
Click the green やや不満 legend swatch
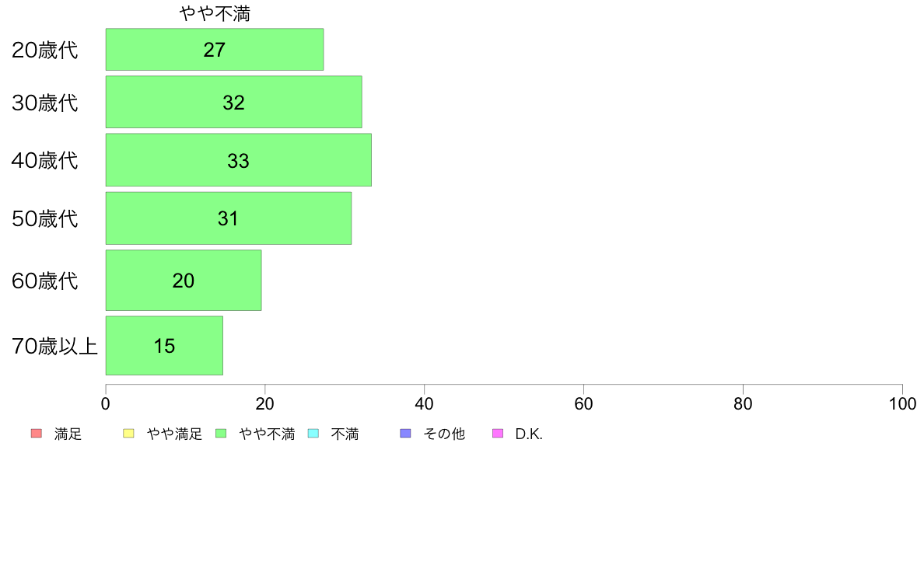point(221,434)
